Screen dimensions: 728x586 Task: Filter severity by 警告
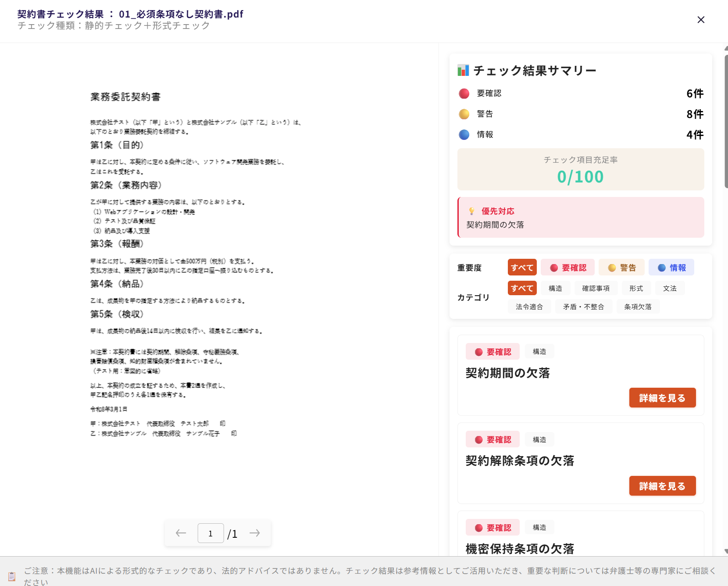coord(622,268)
